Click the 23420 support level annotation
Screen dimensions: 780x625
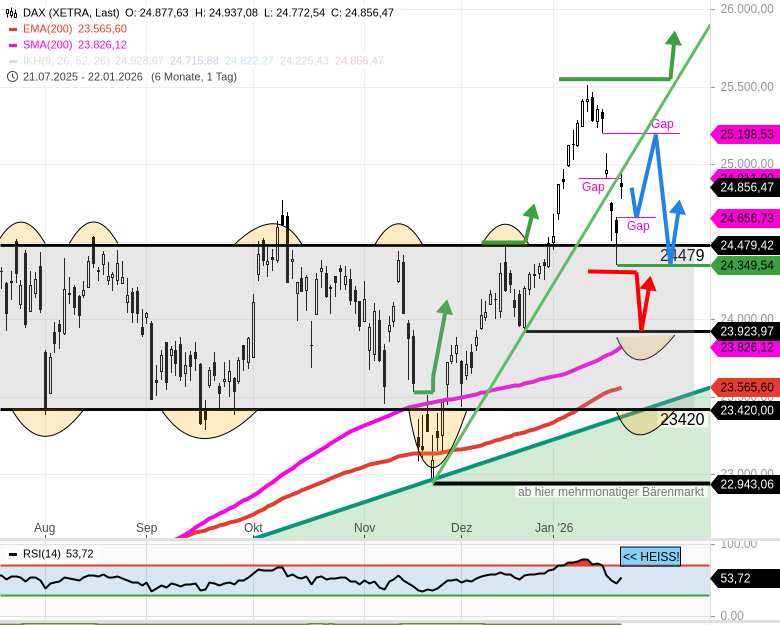[x=682, y=419]
